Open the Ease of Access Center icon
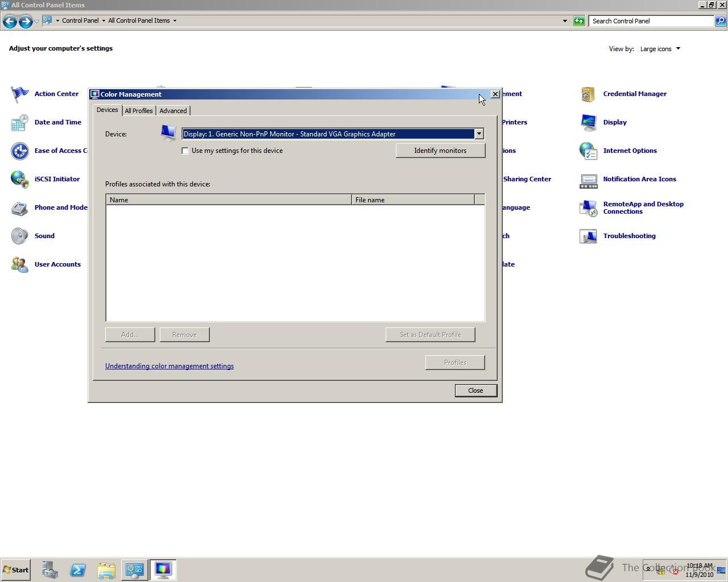This screenshot has height=582, width=728. [20, 151]
